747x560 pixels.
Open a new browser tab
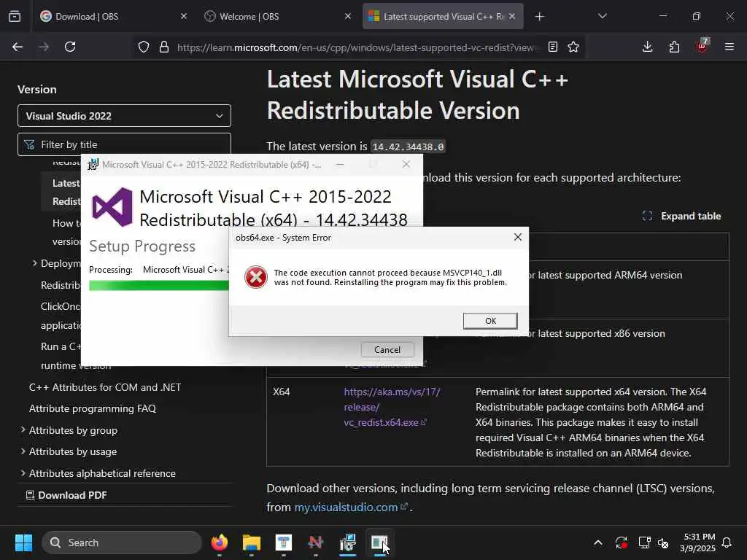(x=539, y=17)
